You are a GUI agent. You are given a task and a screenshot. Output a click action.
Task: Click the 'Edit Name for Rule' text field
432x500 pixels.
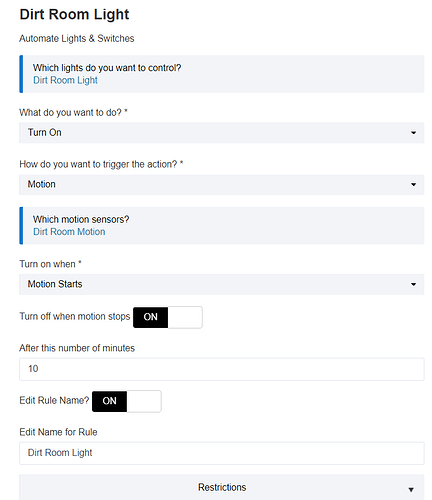click(x=222, y=453)
